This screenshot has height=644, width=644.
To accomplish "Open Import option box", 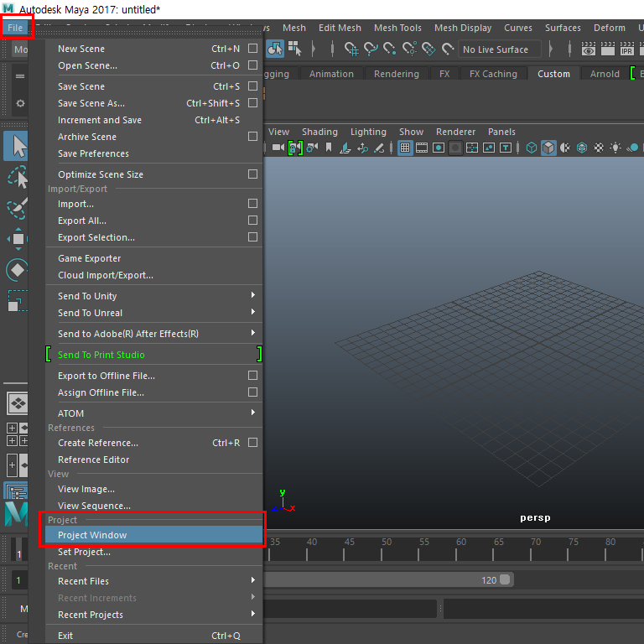I will click(253, 203).
